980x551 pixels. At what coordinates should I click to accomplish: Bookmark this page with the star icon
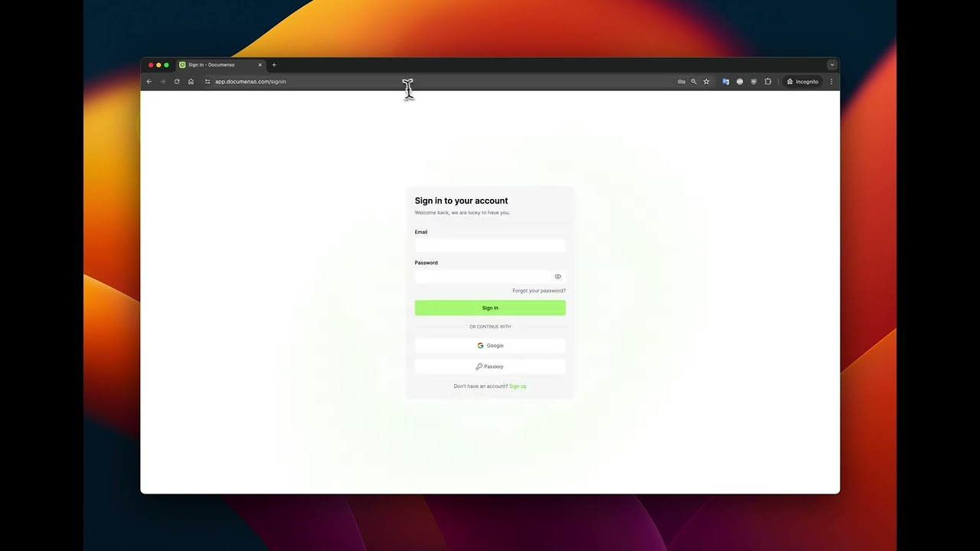click(x=706, y=82)
